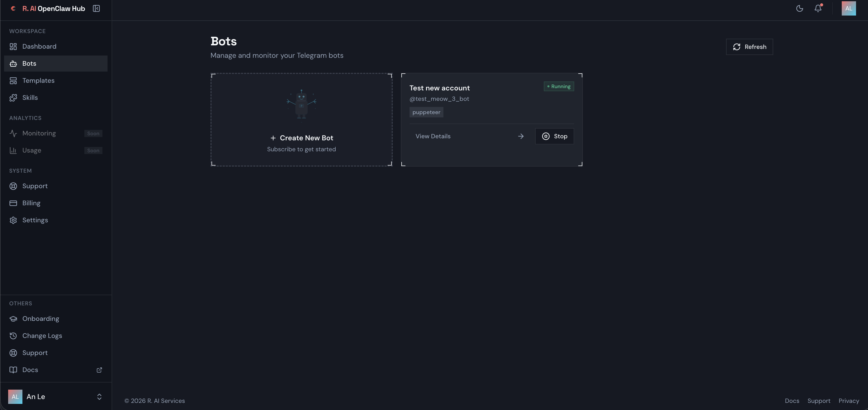
Task: Stop the Test new account bot
Action: click(554, 136)
